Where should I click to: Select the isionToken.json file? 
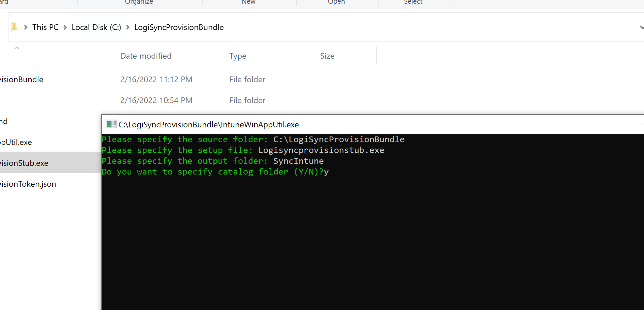[28, 184]
